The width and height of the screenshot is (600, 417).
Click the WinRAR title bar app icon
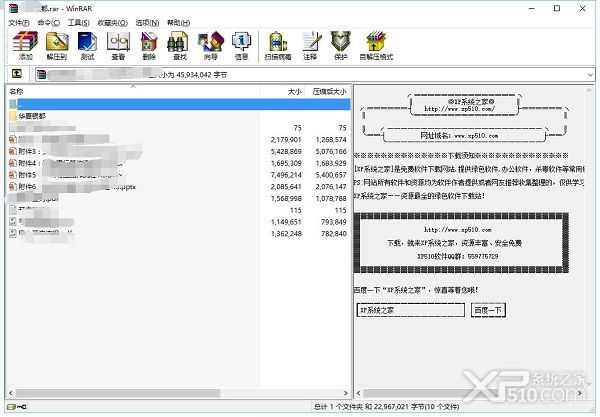pyautogui.click(x=13, y=8)
